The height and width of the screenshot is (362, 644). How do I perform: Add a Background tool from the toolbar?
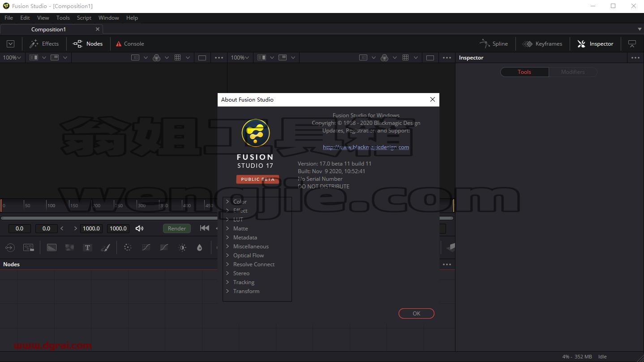point(52,247)
